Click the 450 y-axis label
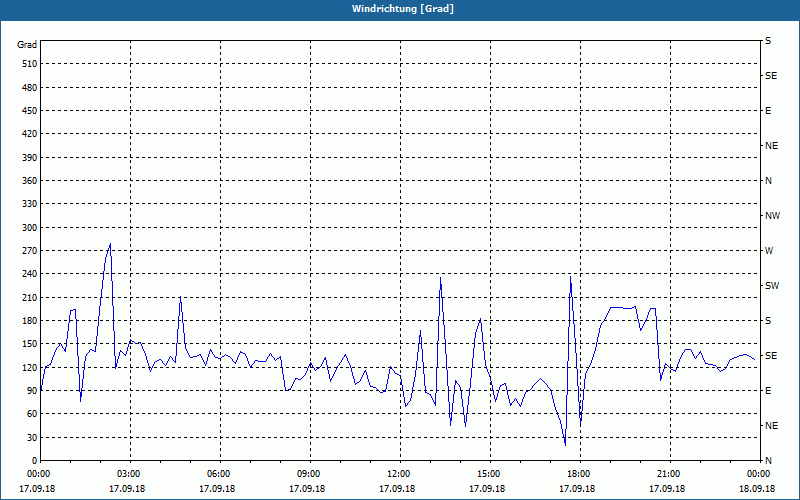 click(x=30, y=111)
